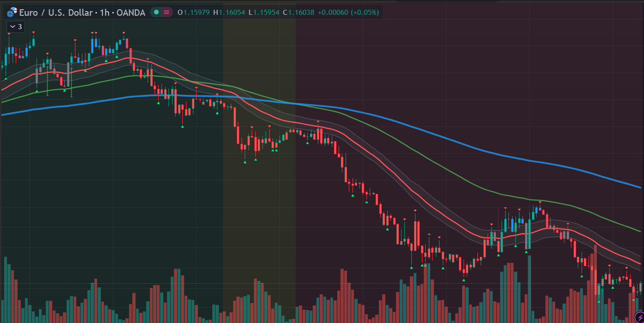Click the +0.00060 (+0.05%) change readout
The height and width of the screenshot is (323, 644).
pyautogui.click(x=347, y=12)
